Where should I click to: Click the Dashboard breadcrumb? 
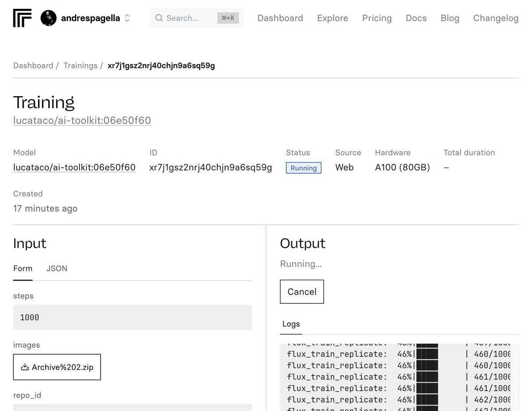[33, 66]
